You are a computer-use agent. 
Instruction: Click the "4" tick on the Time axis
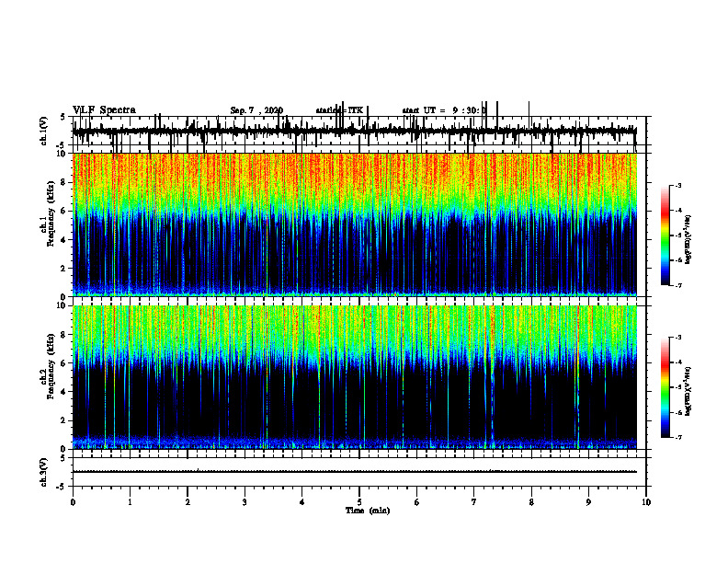(x=302, y=502)
